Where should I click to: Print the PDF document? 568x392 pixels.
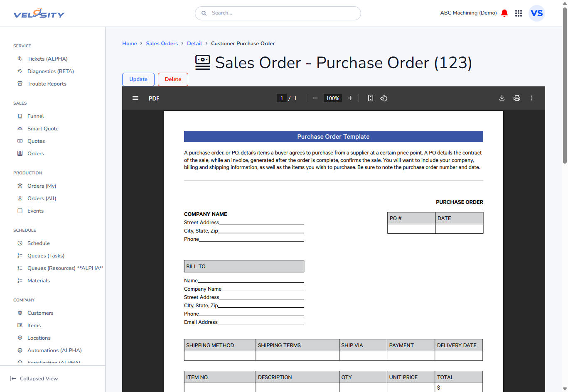517,98
